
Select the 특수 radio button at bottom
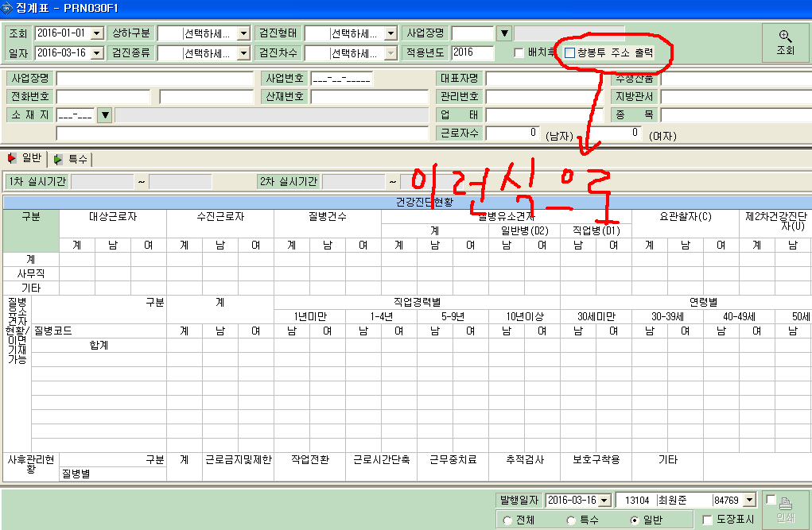[571, 520]
